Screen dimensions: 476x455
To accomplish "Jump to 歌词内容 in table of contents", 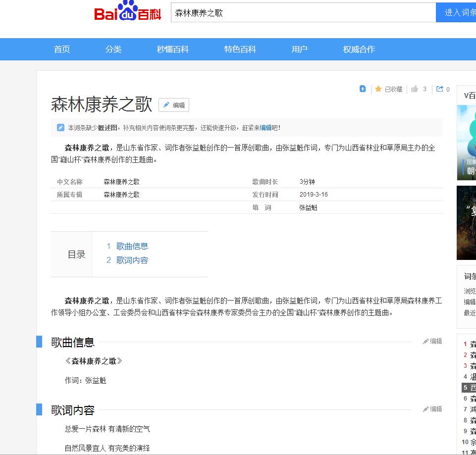I will click(132, 260).
